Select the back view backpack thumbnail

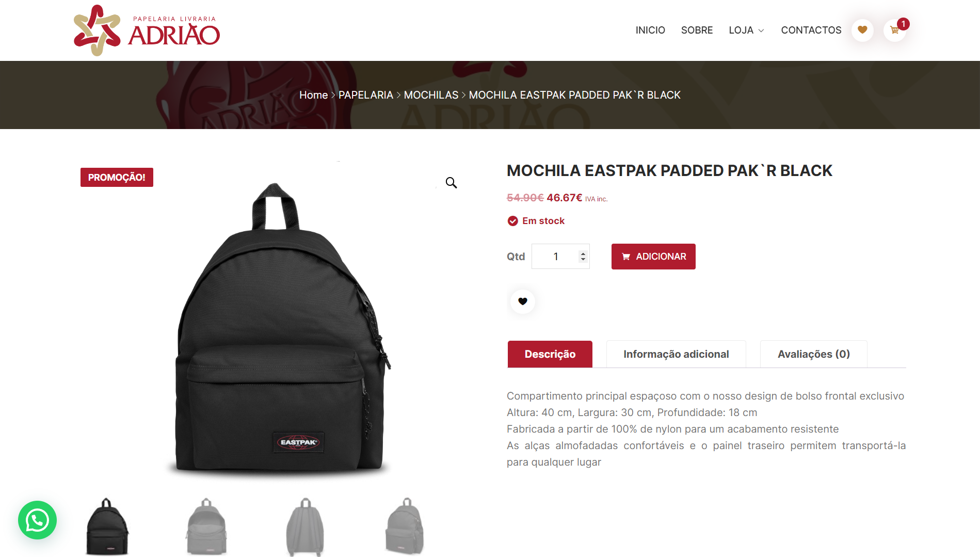(x=306, y=527)
